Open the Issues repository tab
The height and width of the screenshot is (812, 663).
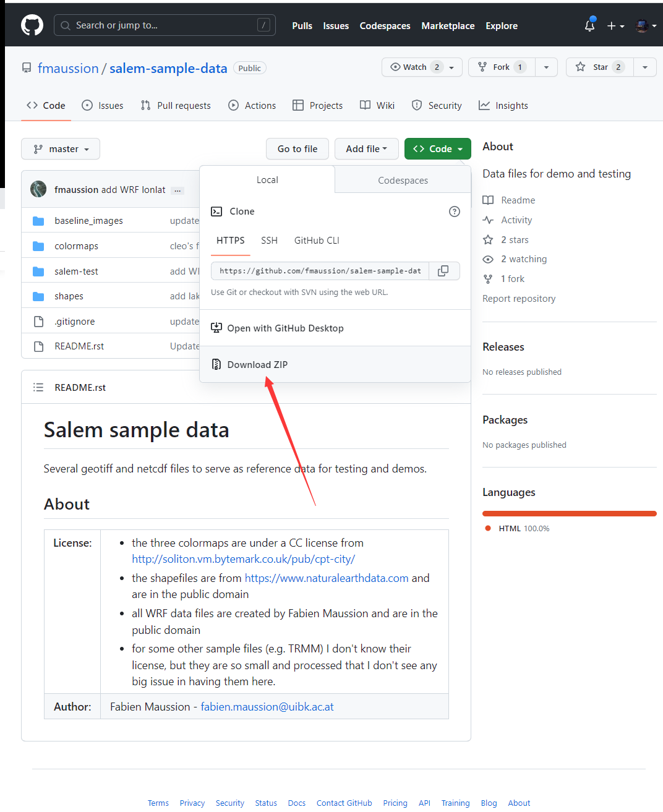[x=103, y=106]
